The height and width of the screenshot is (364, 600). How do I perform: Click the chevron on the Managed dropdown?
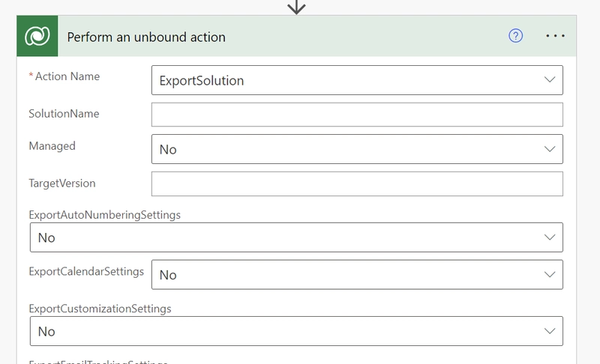click(550, 149)
